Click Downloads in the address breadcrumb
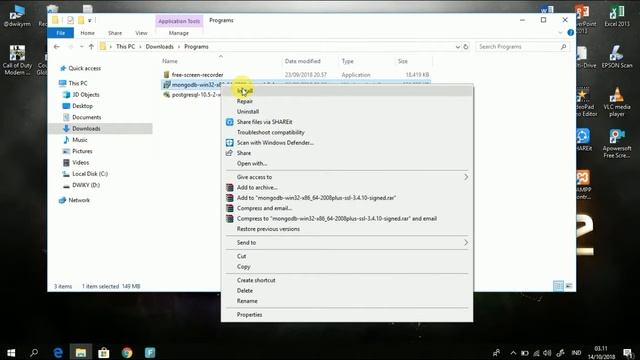Viewport: 640px width, 360px height. (160, 47)
